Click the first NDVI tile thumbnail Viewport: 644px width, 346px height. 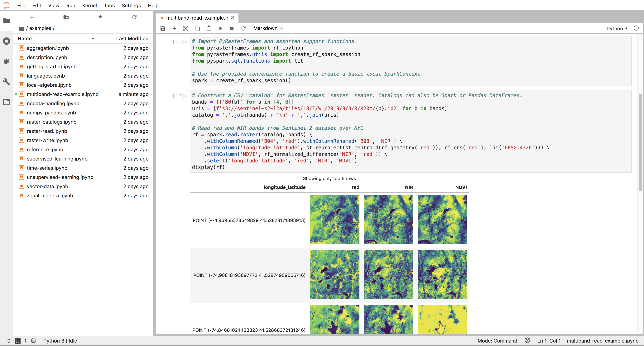pyautogui.click(x=442, y=219)
